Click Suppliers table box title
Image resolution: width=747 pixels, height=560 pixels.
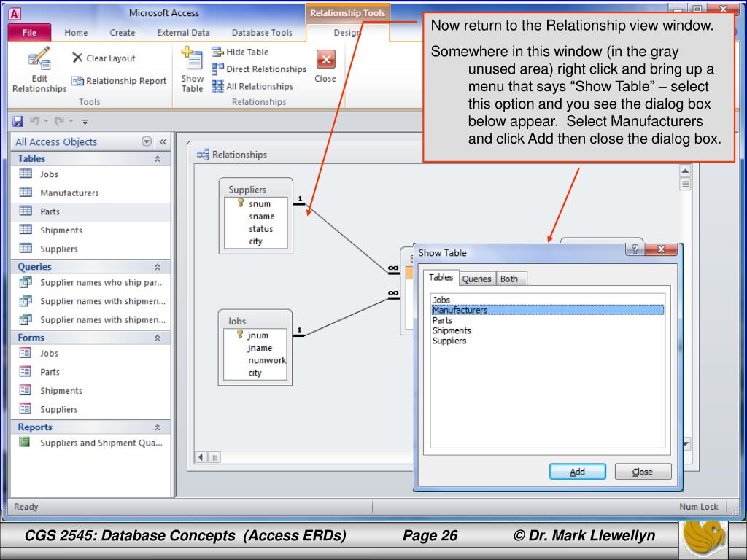coord(247,190)
